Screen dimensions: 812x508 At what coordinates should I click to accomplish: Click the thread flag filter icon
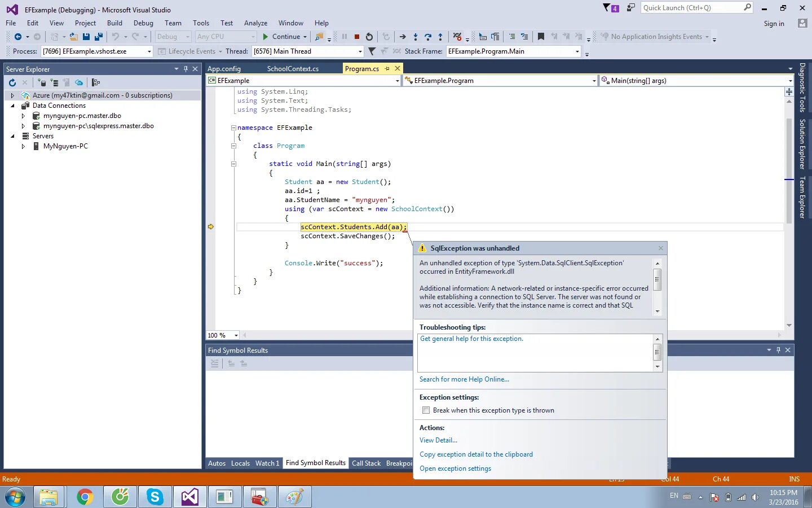tap(372, 51)
